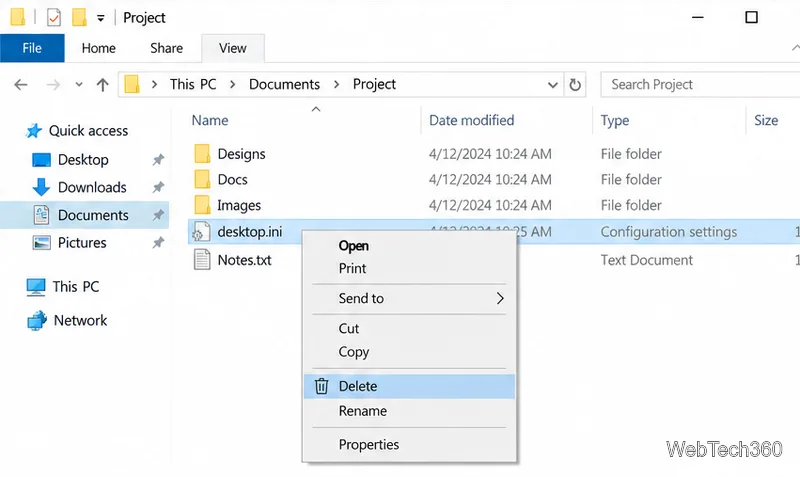Expand the chevron after Documents breadcrumb
The width and height of the screenshot is (800, 477).
tap(336, 84)
